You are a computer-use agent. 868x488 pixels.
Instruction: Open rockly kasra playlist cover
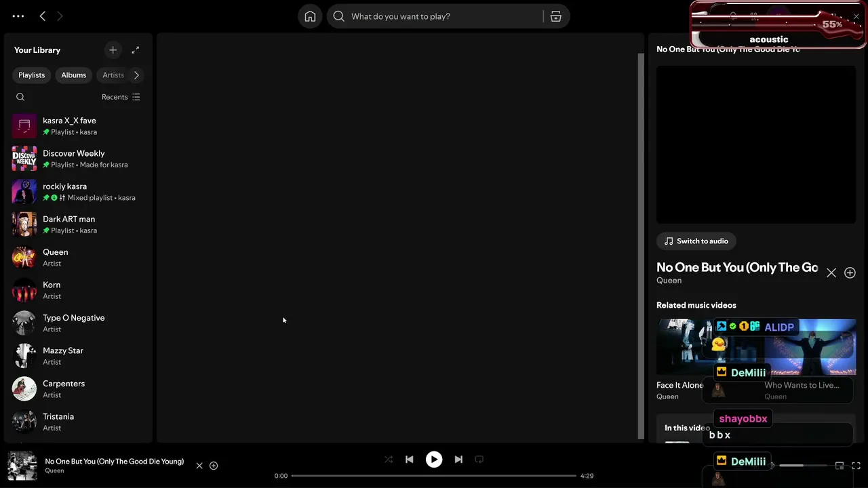24,192
